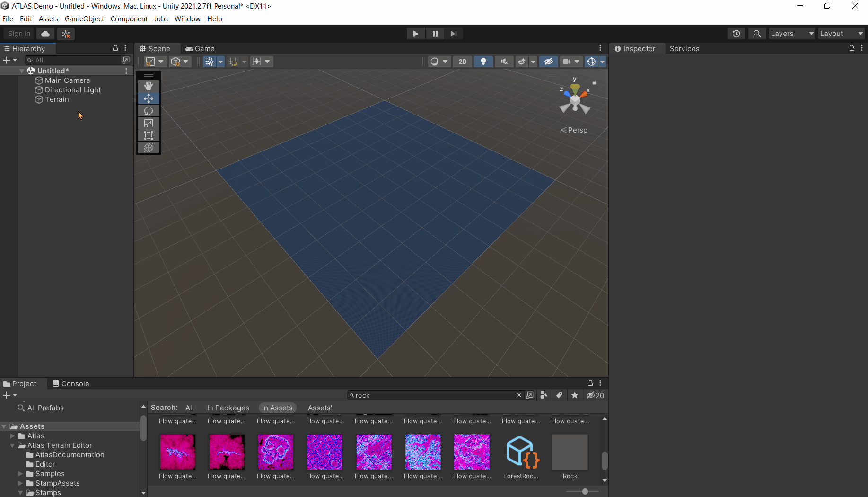Open the Unity cloud services icon near Sign in
868x497 pixels.
click(45, 34)
